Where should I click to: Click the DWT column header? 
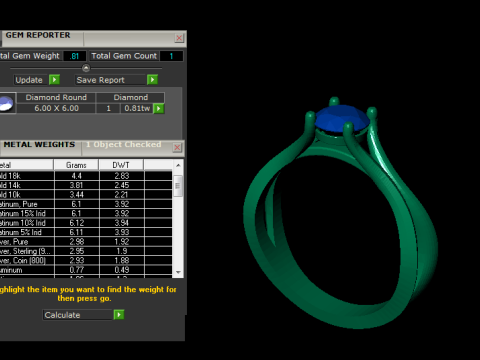(121, 165)
